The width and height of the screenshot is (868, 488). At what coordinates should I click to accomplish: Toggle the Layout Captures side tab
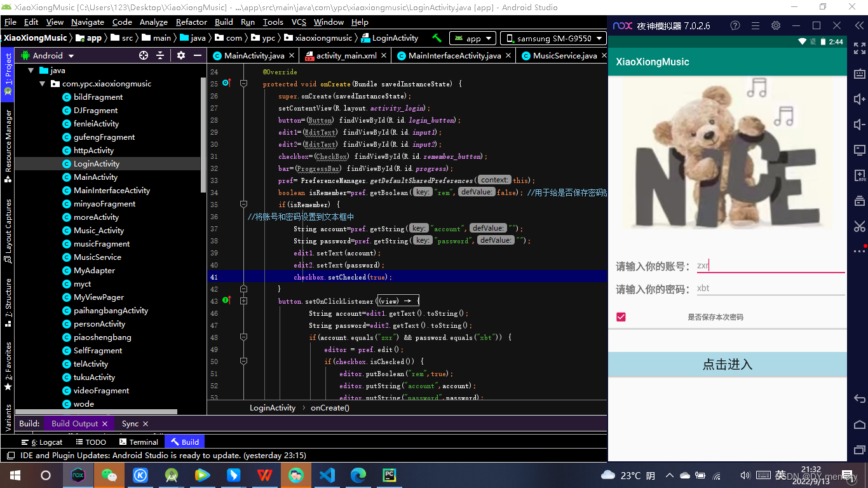click(x=8, y=231)
